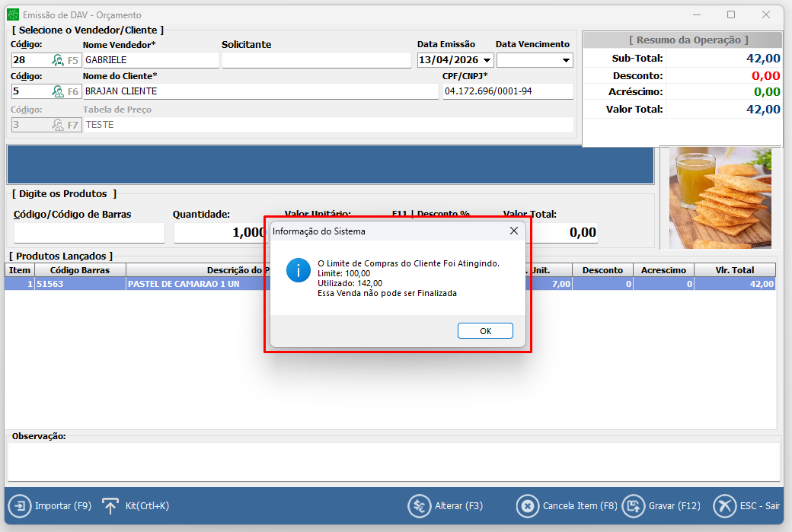Image resolution: width=792 pixels, height=532 pixels.
Task: Expand the Data Vencimento dropdown
Action: 566,60
